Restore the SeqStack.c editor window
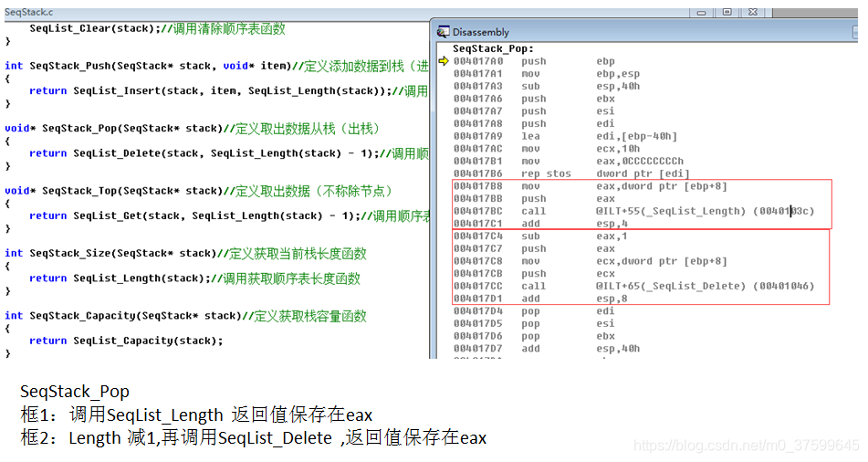The width and height of the screenshot is (868, 462). coord(727,12)
